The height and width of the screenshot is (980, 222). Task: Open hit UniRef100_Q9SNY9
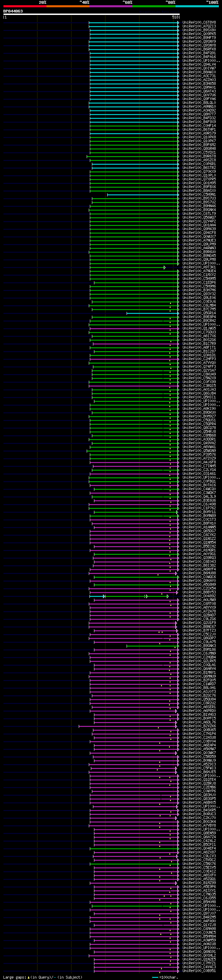coord(199,41)
